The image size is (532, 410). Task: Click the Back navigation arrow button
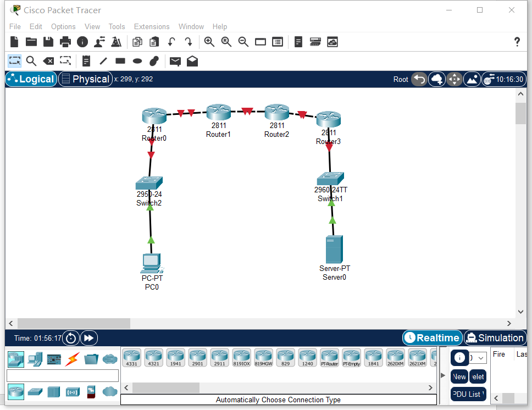(419, 80)
